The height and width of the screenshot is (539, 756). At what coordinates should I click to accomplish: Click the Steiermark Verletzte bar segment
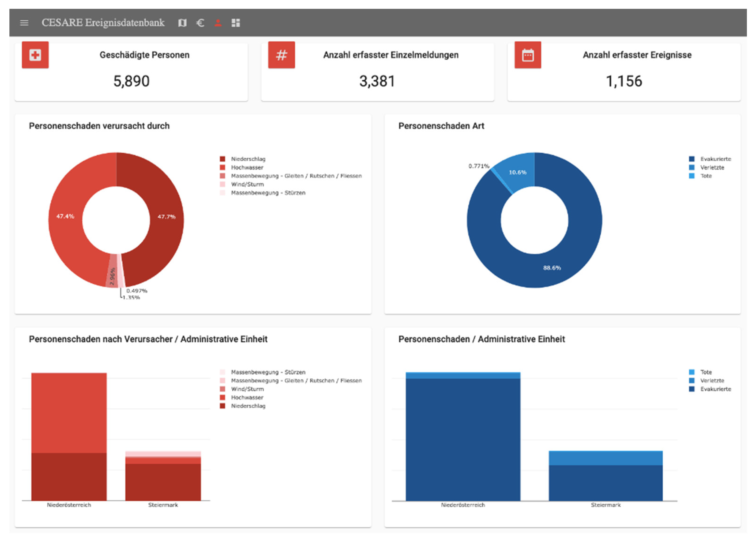[x=606, y=458]
